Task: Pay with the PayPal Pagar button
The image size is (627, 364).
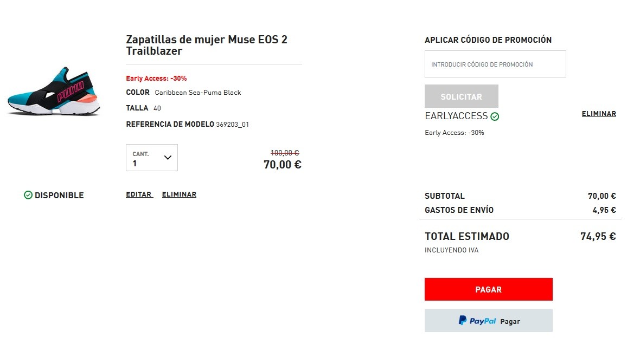Action: tap(488, 321)
